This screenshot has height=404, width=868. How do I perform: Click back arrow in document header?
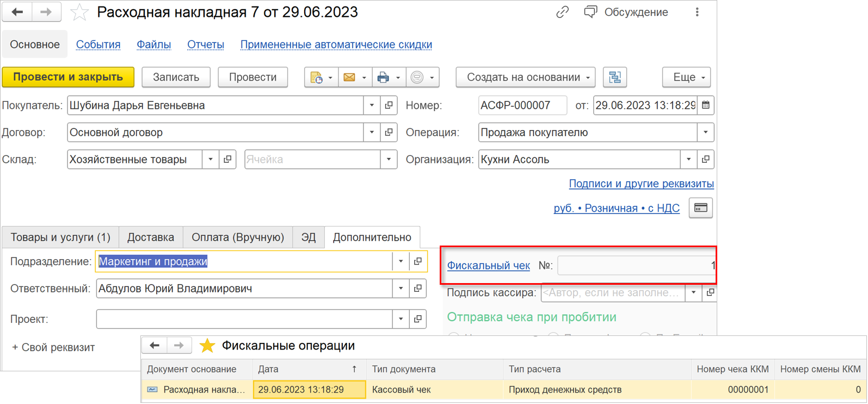click(17, 12)
